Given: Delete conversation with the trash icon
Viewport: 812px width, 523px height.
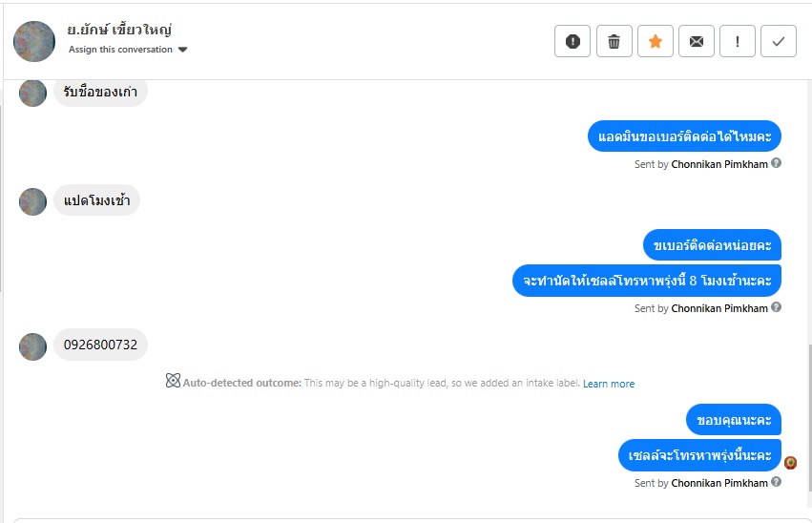Looking at the screenshot, I should (614, 41).
